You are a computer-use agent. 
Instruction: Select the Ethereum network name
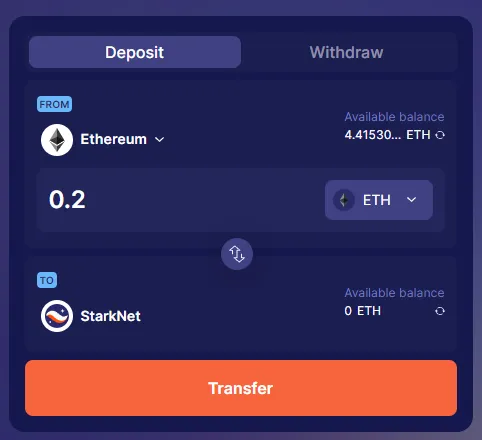[x=113, y=139]
